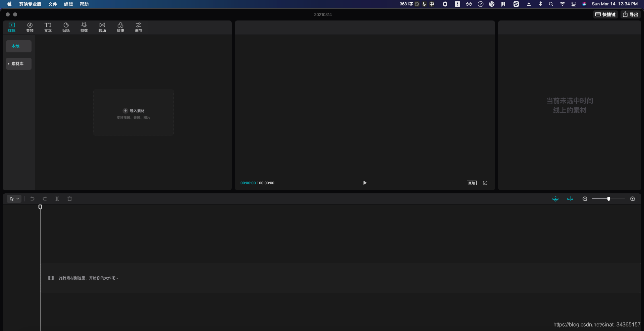Open the 特效 effects tab
The height and width of the screenshot is (331, 644).
(x=84, y=27)
